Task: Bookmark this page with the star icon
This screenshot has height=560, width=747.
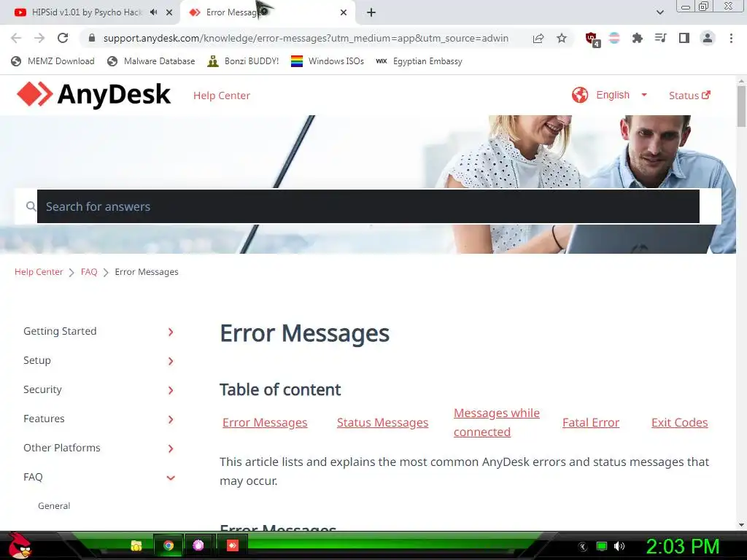Action: tap(562, 38)
